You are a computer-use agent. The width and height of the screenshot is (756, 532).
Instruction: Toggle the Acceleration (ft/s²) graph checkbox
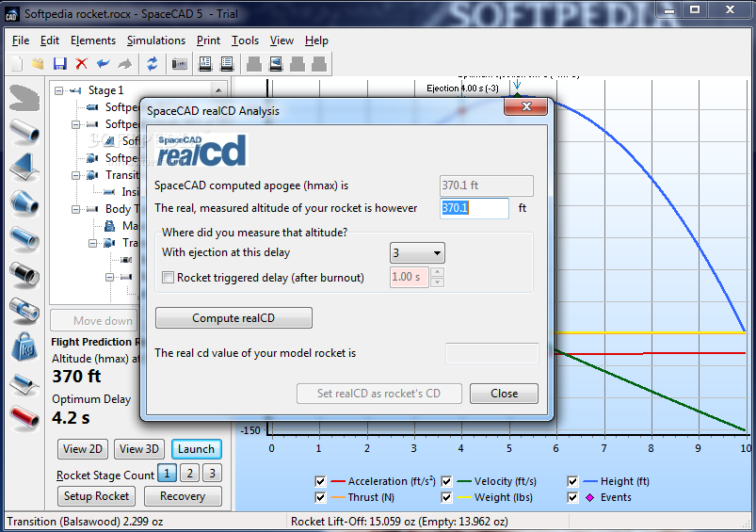tap(320, 481)
